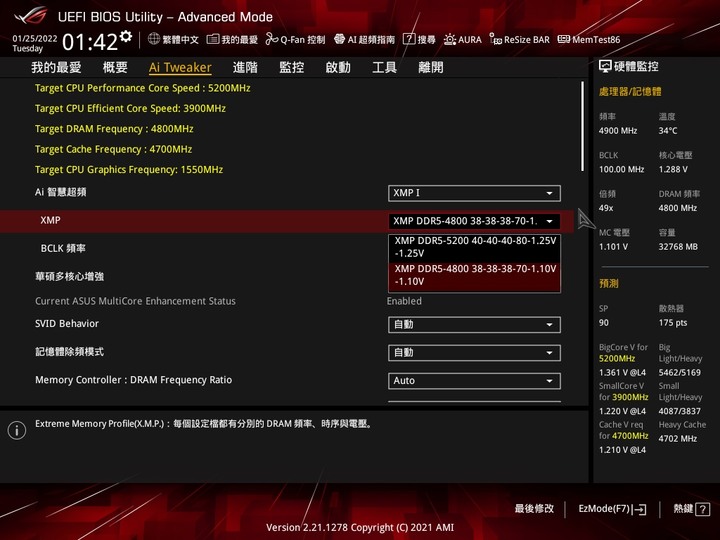This screenshot has height=540, width=720.
Task: Click Target CPU Graphics Frequency text
Action: 129,169
